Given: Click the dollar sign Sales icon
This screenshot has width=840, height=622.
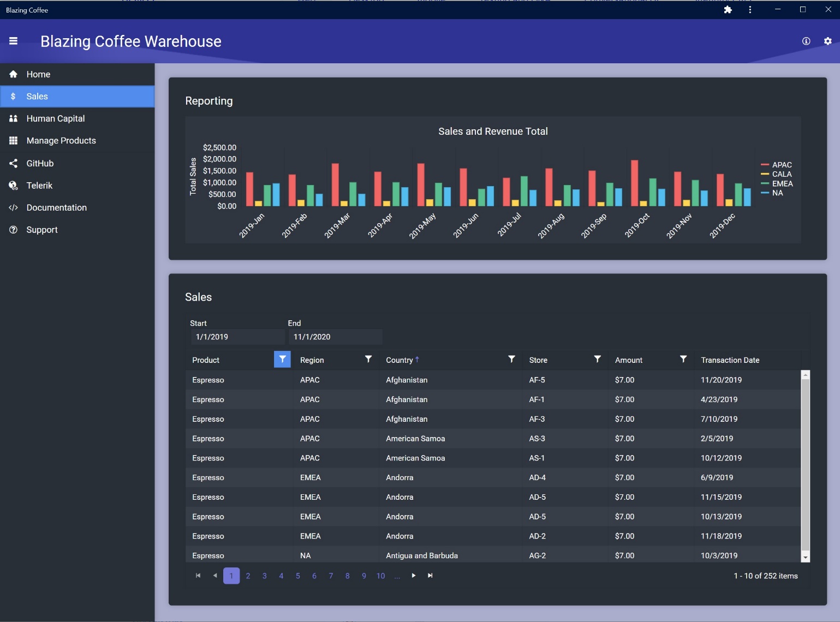Looking at the screenshot, I should pyautogui.click(x=14, y=97).
